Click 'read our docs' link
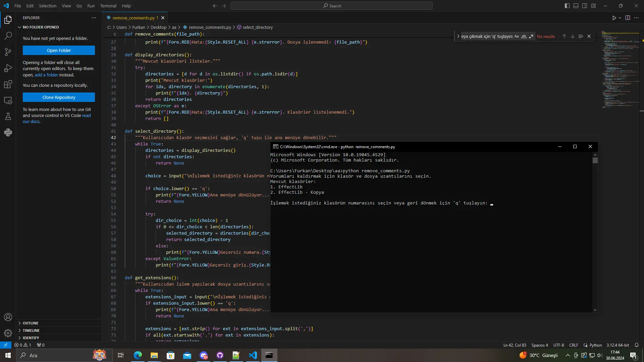This screenshot has height=362, width=644. click(x=86, y=115)
